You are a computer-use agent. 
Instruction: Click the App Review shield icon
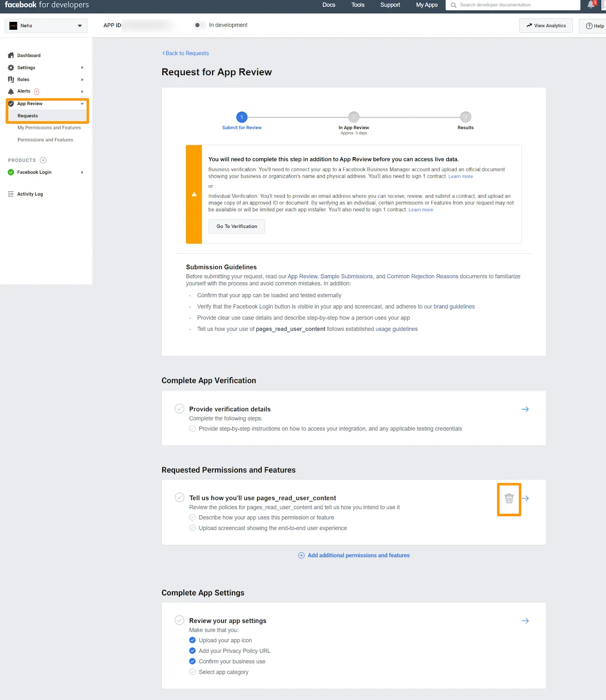coord(11,104)
